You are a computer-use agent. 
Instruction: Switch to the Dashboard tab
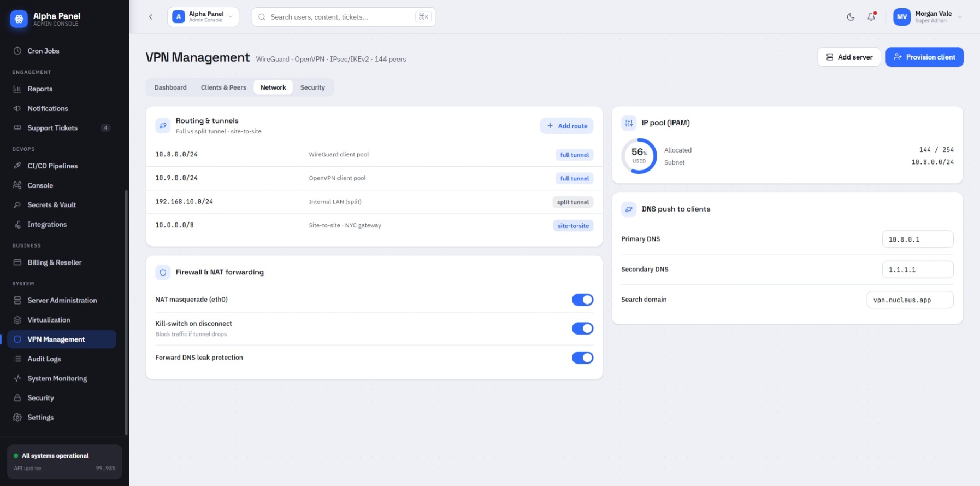click(170, 87)
